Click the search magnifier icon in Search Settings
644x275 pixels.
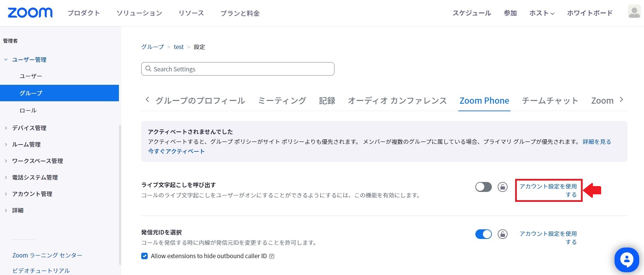(148, 69)
